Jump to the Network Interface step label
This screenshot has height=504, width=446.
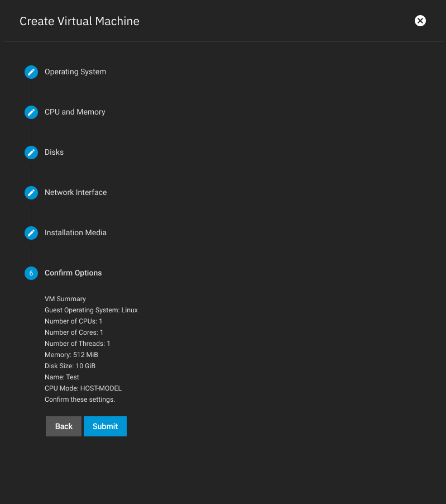coord(75,192)
